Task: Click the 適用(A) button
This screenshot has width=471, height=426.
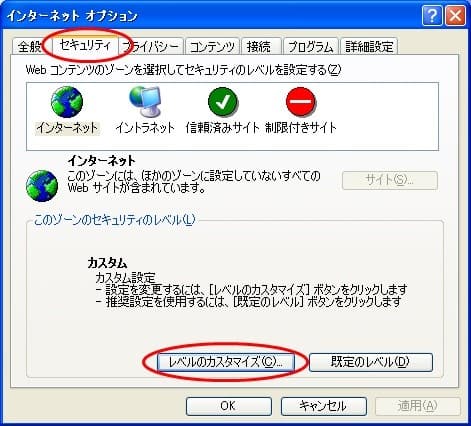Action: pos(418,406)
